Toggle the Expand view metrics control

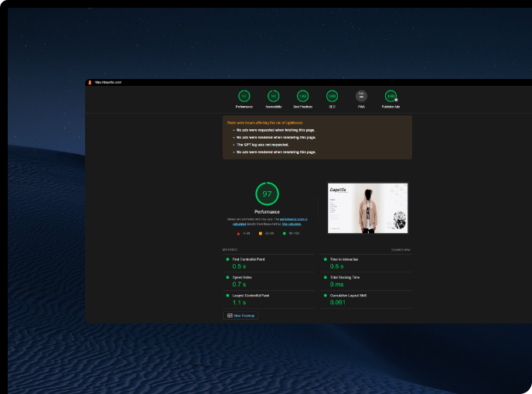(401, 250)
